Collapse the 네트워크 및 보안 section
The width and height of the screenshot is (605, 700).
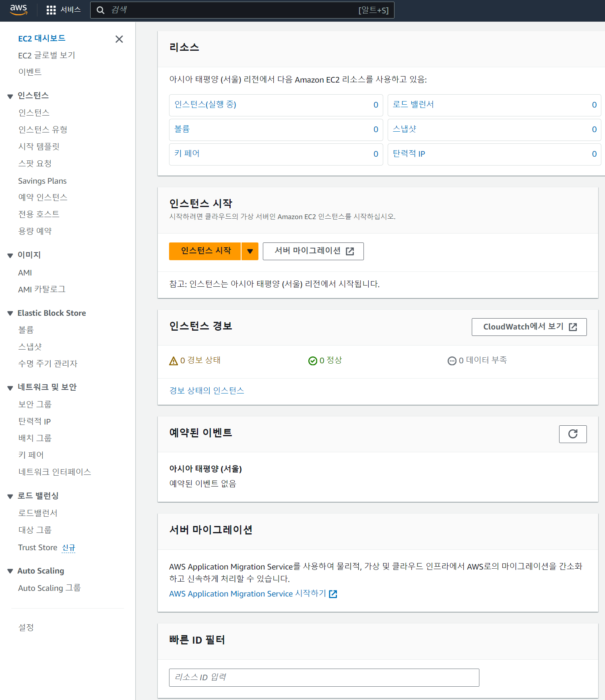[x=10, y=388]
